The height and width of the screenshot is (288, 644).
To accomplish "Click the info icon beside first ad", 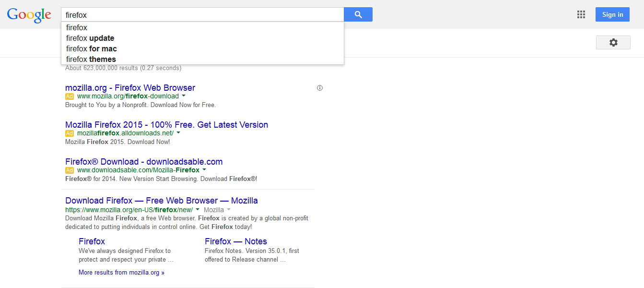I will pos(320,88).
